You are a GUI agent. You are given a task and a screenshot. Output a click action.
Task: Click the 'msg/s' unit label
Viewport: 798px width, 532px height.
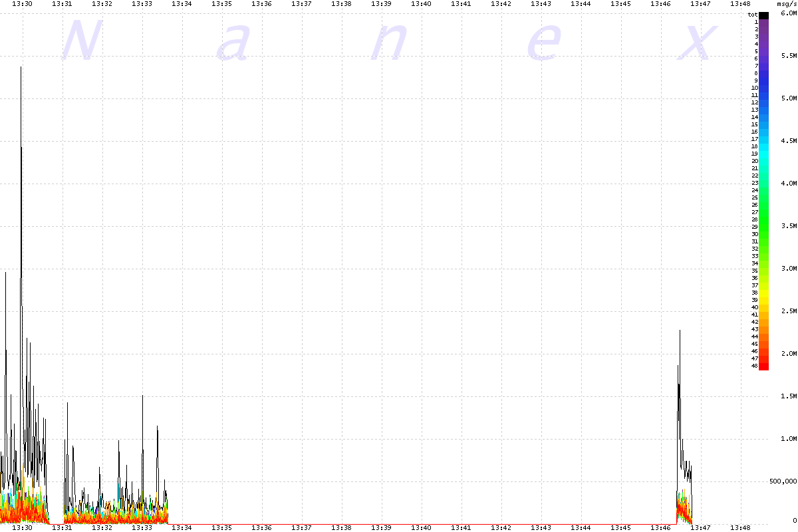787,4
